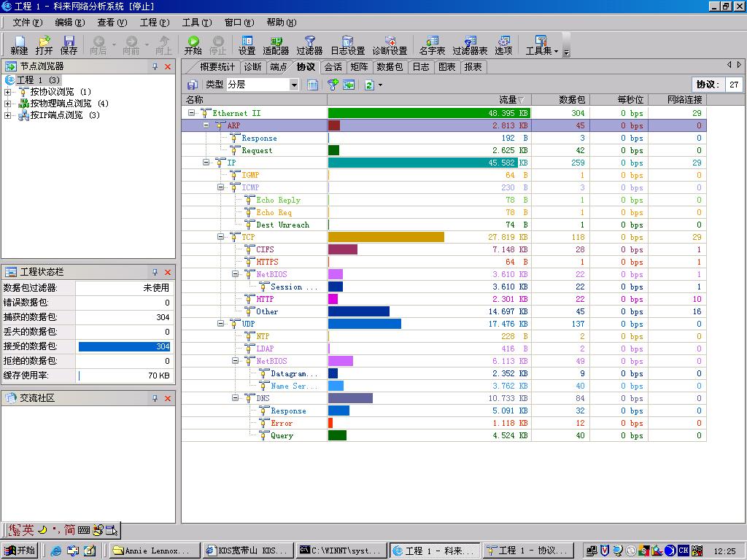This screenshot has height=560, width=747.
Task: Open the 工具(T) menu
Action: click(x=195, y=23)
